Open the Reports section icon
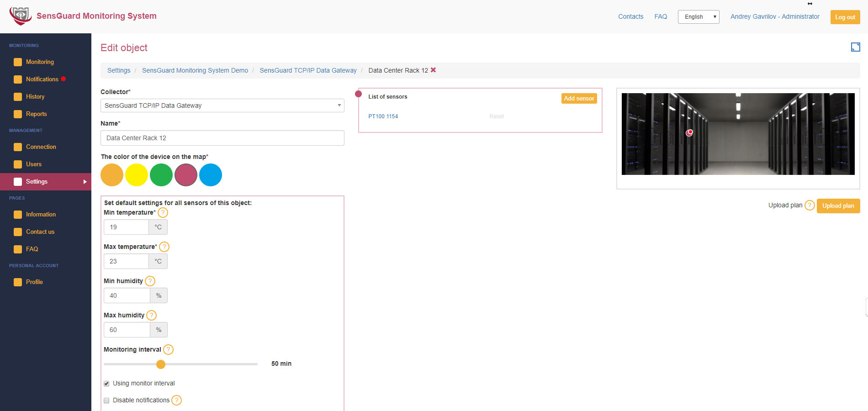 click(x=18, y=114)
